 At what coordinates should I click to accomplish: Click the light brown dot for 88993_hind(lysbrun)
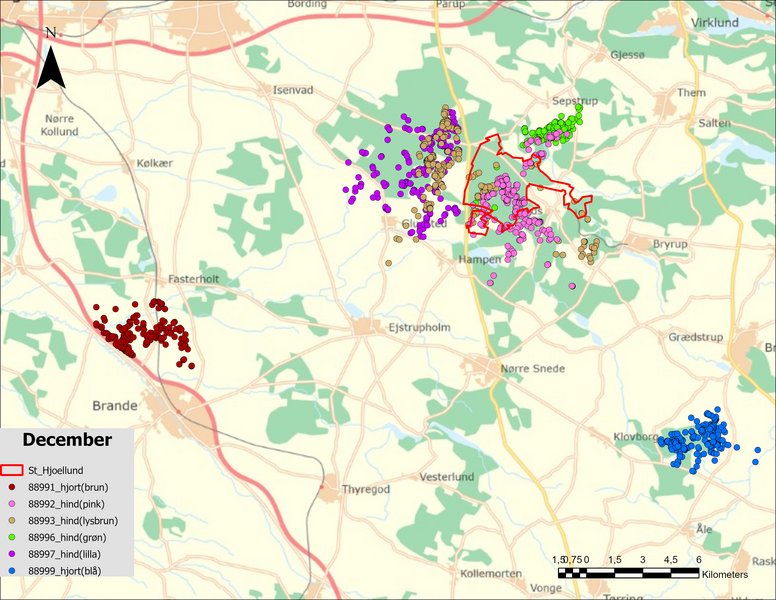point(12,520)
